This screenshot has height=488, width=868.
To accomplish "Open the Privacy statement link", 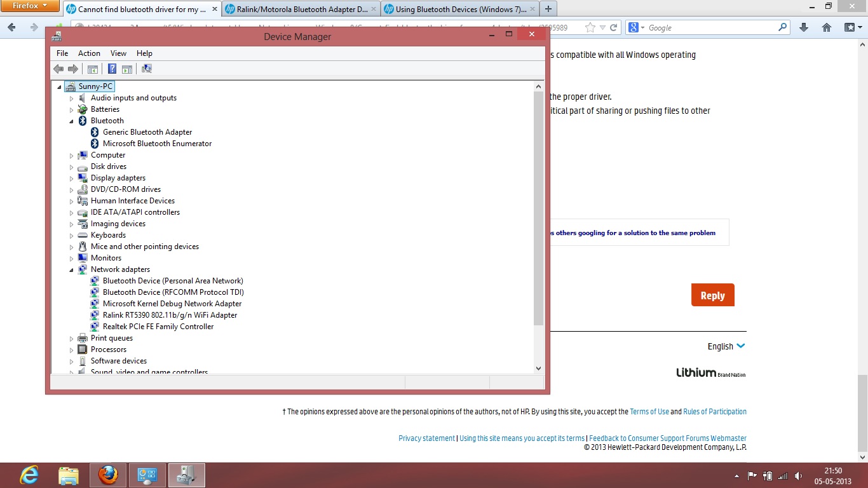I will (427, 438).
